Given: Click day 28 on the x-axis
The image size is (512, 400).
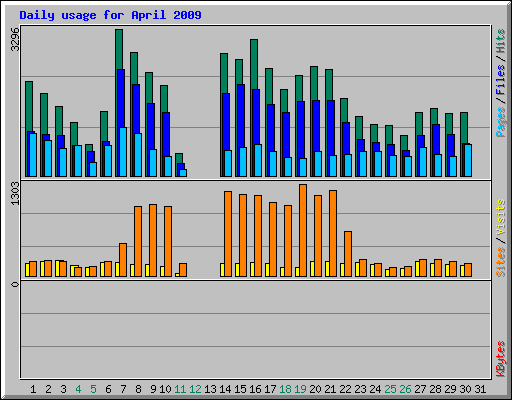Looking at the screenshot, I should click(435, 389).
